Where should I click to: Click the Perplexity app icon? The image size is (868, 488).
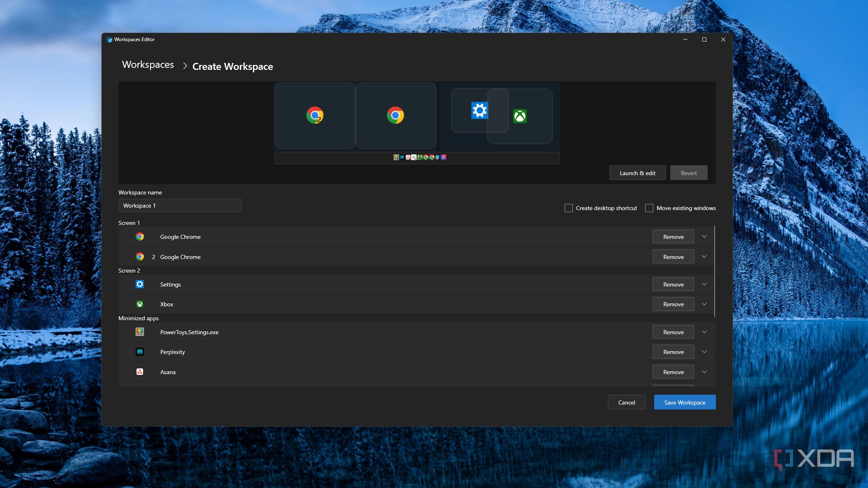(x=140, y=352)
